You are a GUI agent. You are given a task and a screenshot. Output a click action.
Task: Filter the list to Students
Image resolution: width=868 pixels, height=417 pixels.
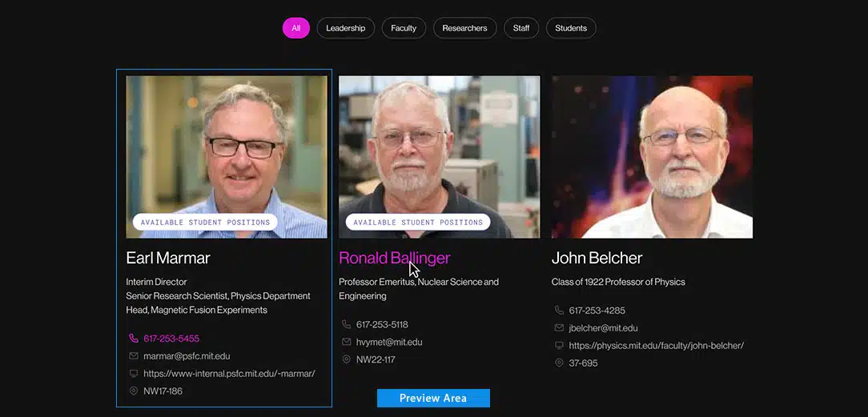pos(571,28)
